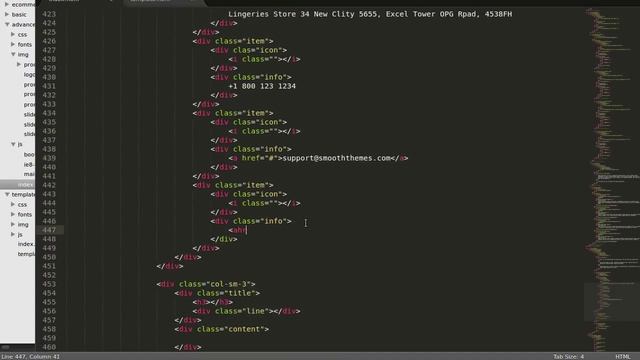Click the sidebar horizontal scrollbar handle

coord(5,347)
